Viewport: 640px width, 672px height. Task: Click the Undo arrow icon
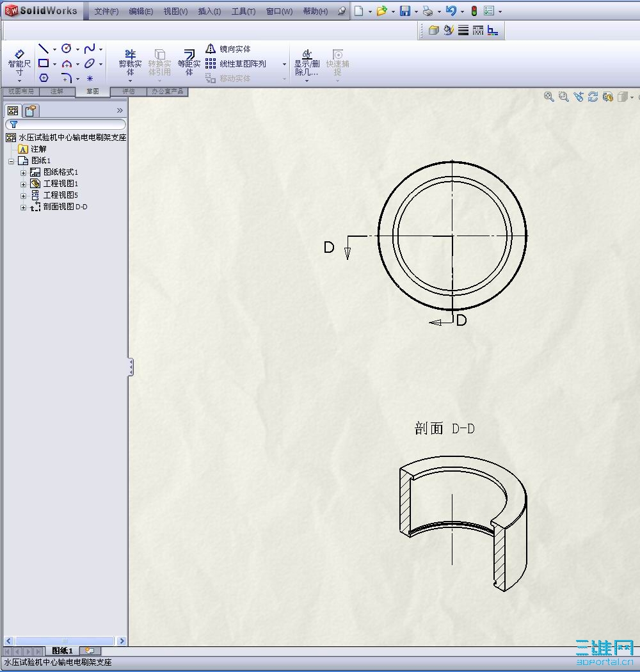tap(451, 11)
